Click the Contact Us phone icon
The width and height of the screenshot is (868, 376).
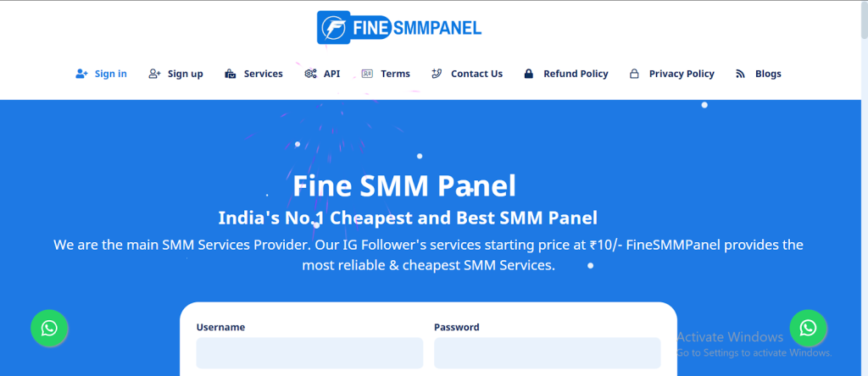[437, 74]
